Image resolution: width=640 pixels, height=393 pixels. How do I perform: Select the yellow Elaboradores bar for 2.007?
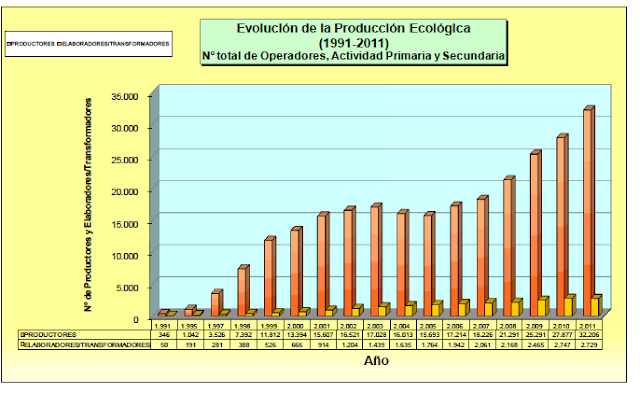490,307
